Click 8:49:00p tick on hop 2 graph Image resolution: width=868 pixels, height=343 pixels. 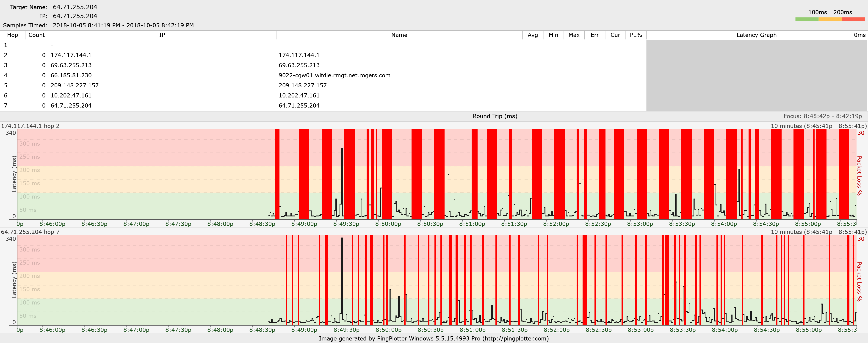click(x=304, y=224)
